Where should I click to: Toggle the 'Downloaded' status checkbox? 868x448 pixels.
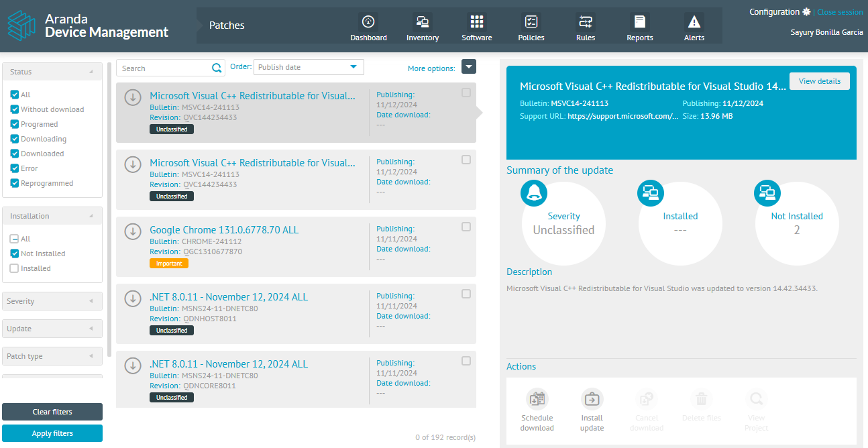(15, 154)
